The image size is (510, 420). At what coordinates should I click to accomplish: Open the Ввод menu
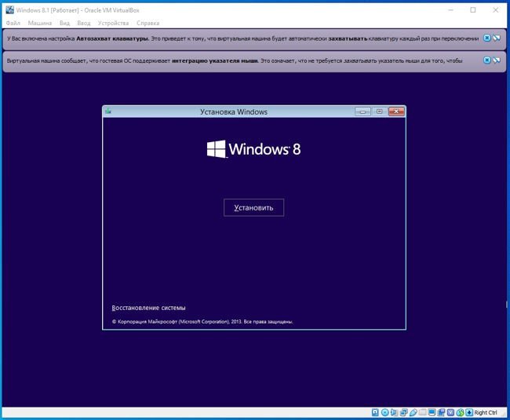pyautogui.click(x=84, y=23)
